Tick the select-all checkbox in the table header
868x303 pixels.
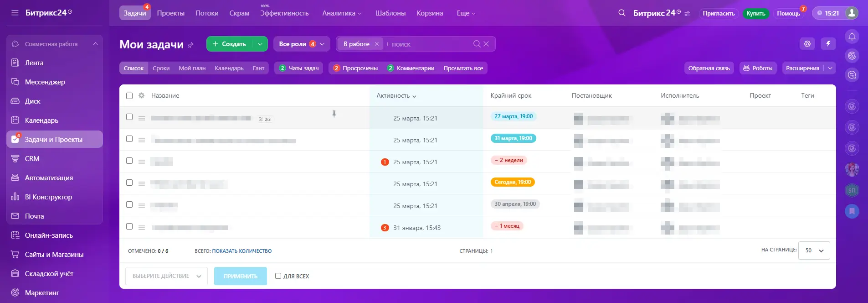(x=129, y=96)
